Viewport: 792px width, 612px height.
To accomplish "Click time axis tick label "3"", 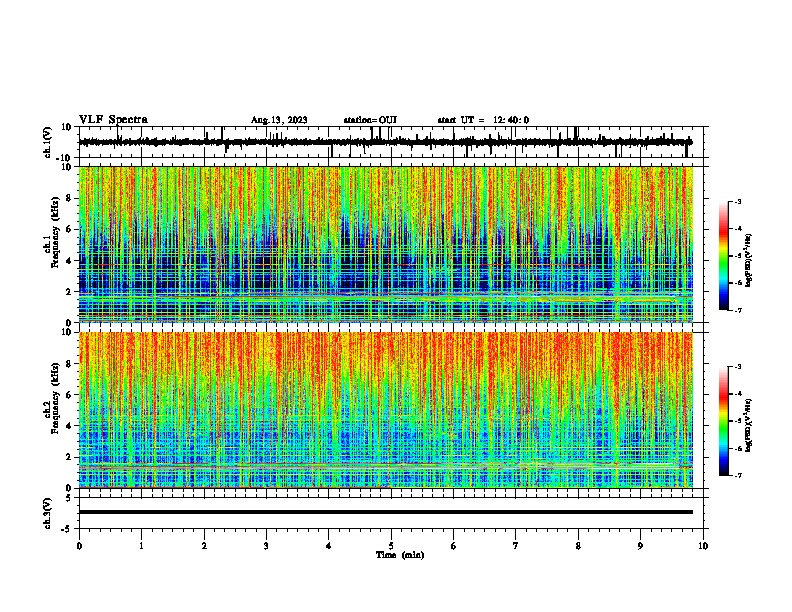I will click(x=266, y=546).
